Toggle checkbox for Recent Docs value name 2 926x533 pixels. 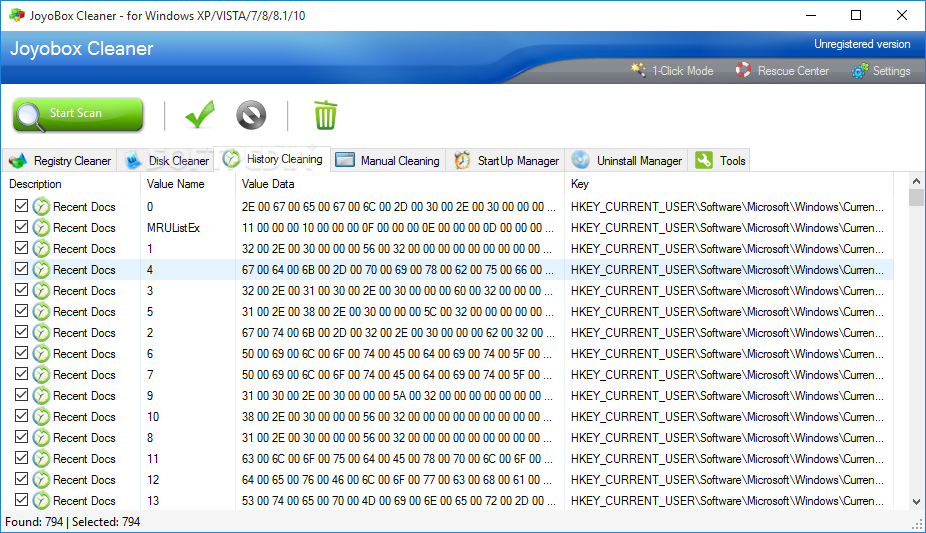tap(22, 332)
